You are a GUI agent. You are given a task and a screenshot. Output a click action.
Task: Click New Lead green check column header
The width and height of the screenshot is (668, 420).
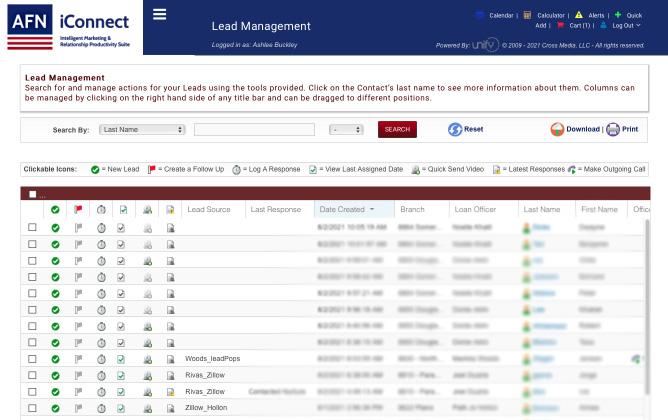click(55, 210)
